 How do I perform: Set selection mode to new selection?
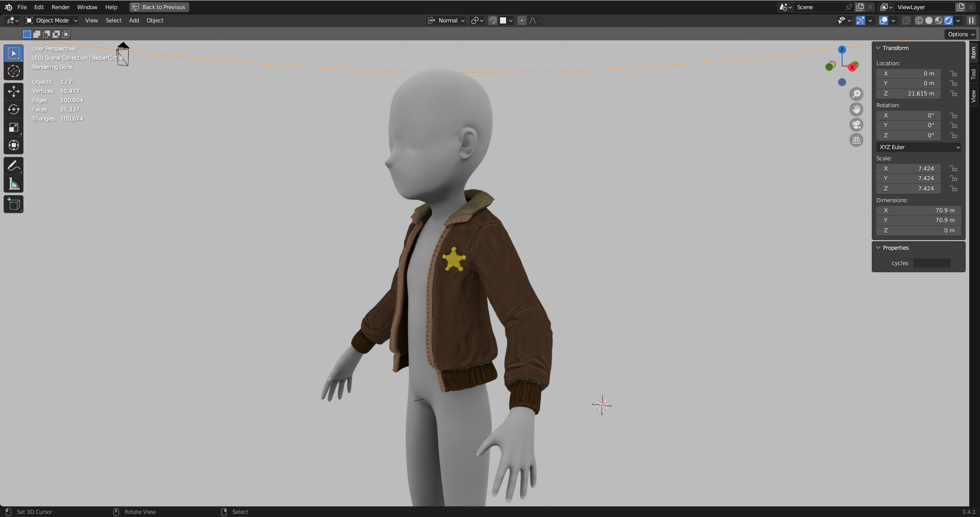27,34
